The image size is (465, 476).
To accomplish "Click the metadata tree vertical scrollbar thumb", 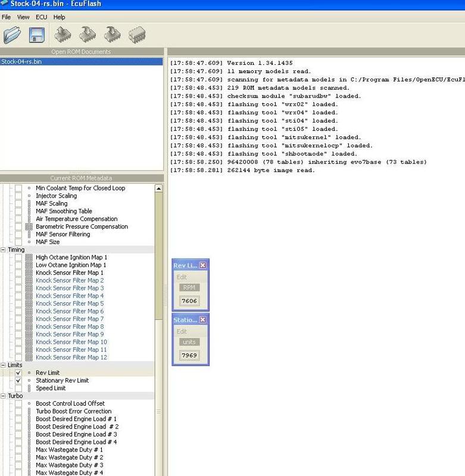I will [x=158, y=256].
